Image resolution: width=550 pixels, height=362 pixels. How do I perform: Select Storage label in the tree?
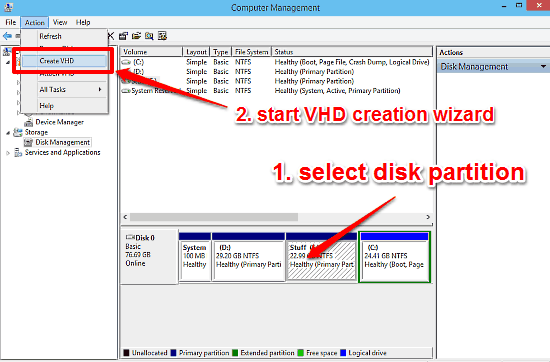(36, 132)
